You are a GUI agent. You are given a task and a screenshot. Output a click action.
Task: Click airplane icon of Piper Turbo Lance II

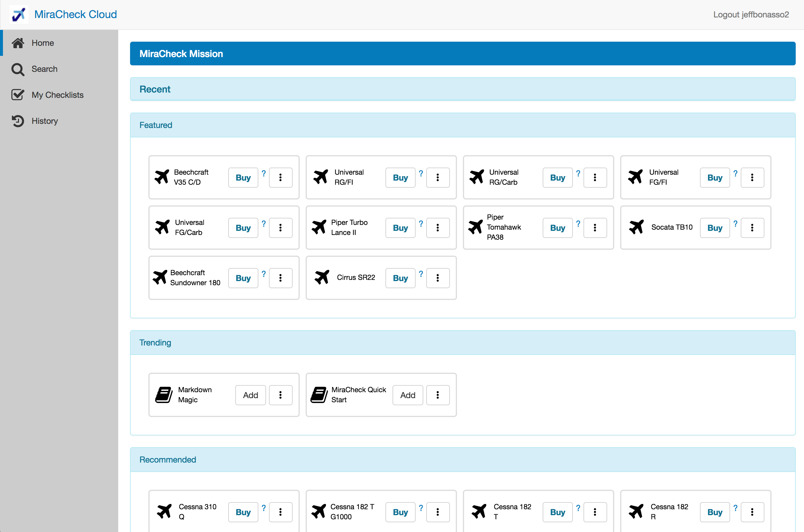[x=319, y=227]
